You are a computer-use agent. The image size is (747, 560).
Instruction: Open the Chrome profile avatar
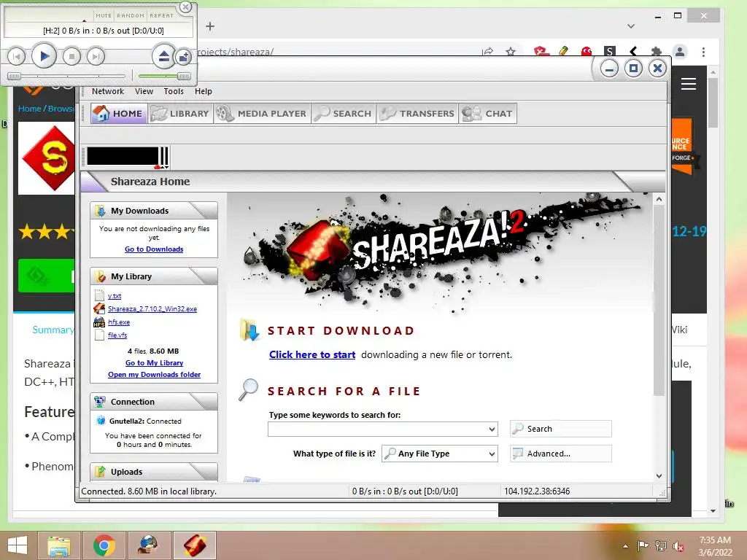680,52
